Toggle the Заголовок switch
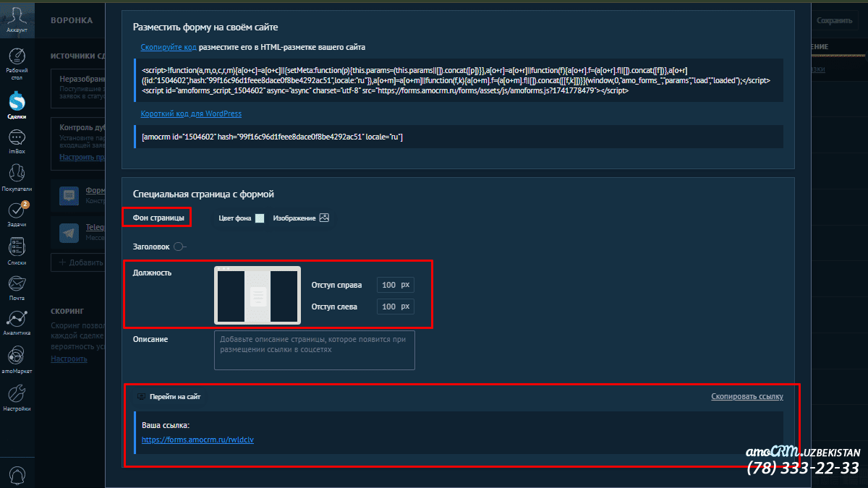This screenshot has width=868, height=488. click(x=180, y=247)
